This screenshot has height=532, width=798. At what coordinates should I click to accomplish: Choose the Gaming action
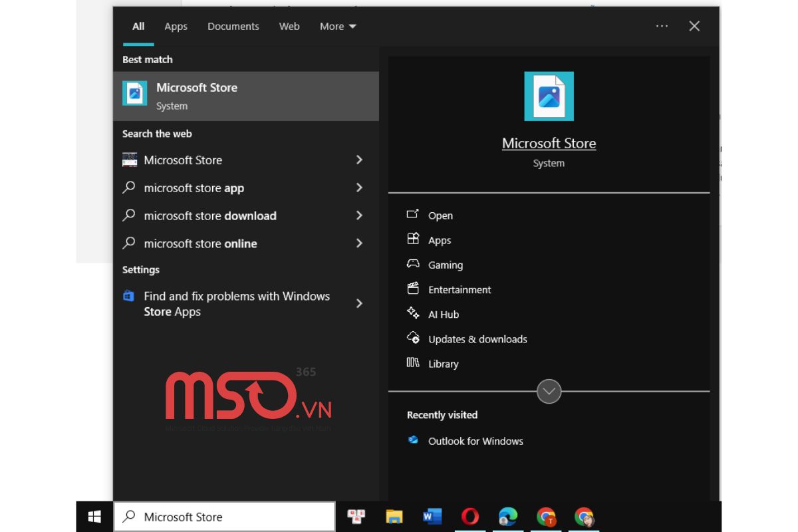click(446, 265)
